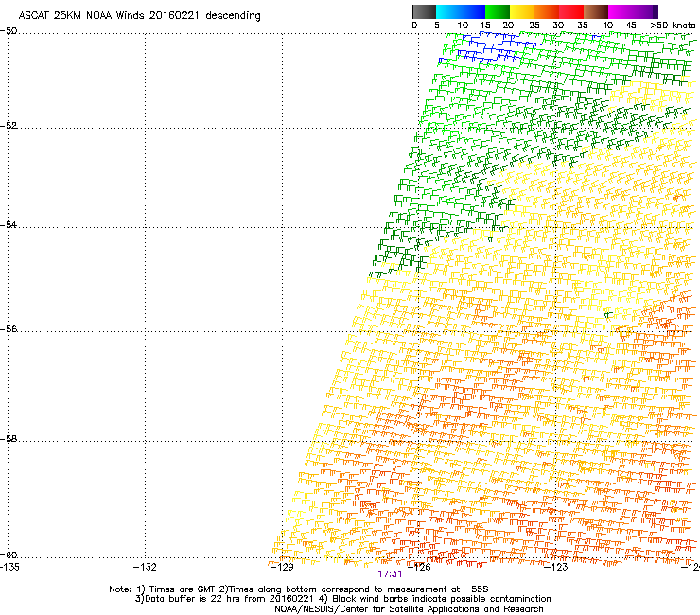Pick the blue 10-15 knots legend color
This screenshot has height=615, width=700.
point(473,11)
